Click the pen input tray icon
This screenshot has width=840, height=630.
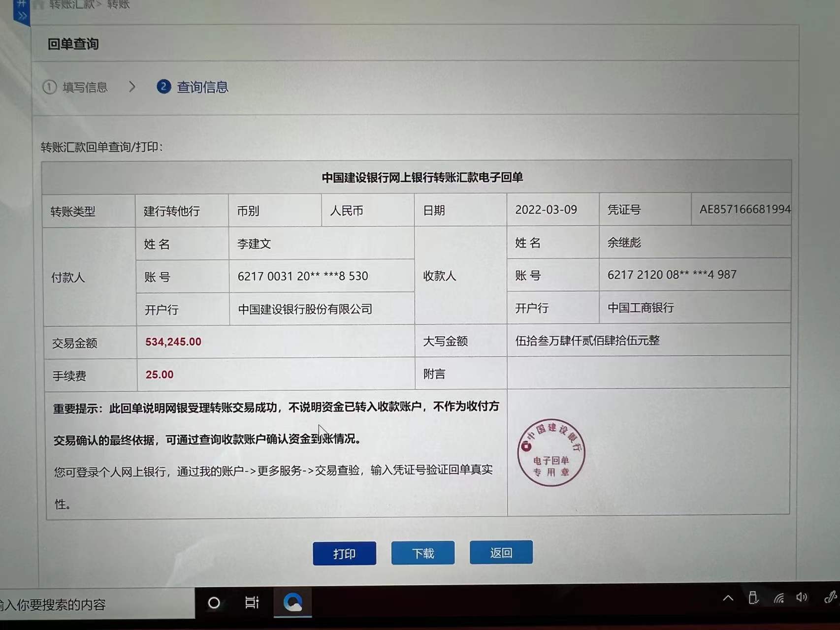[830, 597]
